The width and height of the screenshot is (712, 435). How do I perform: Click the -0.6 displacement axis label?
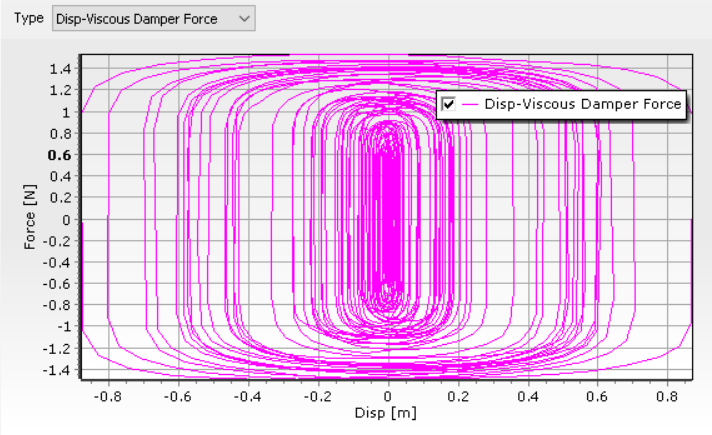(178, 397)
